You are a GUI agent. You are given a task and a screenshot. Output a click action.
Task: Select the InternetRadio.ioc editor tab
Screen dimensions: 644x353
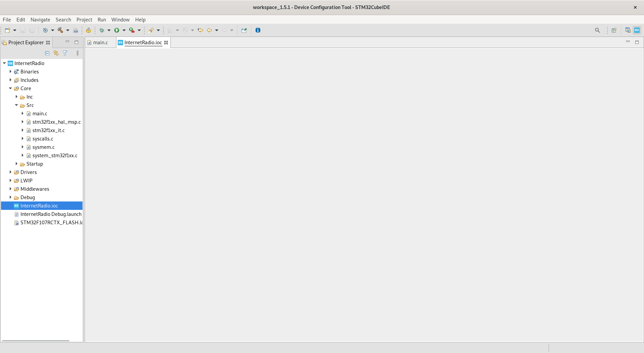143,43
